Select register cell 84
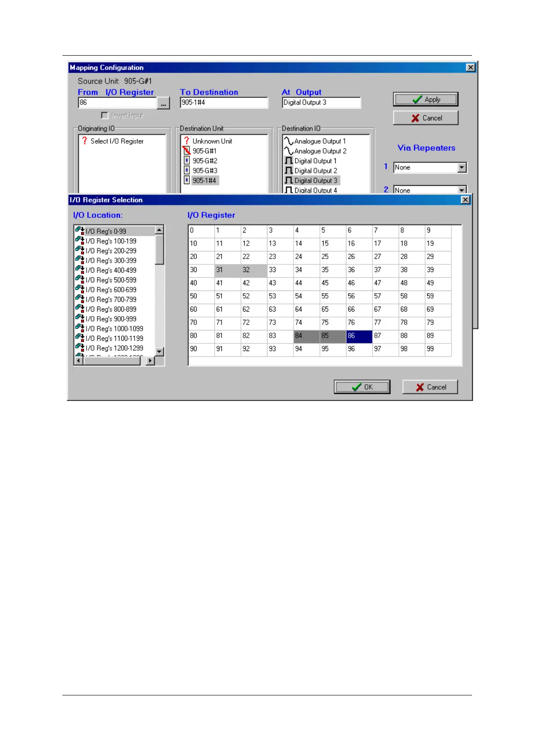534x756 pixels. [x=306, y=336]
